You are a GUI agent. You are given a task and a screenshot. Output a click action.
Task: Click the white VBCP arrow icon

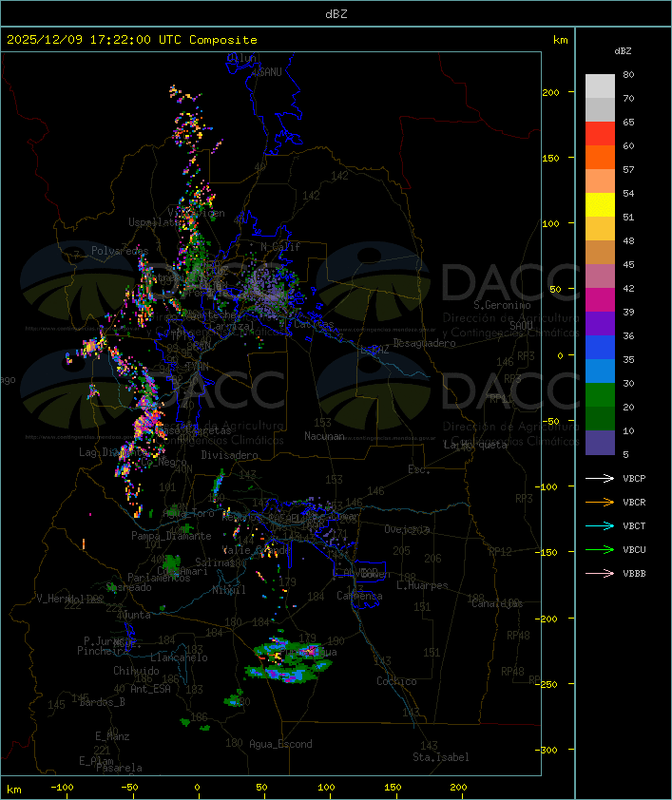click(600, 478)
